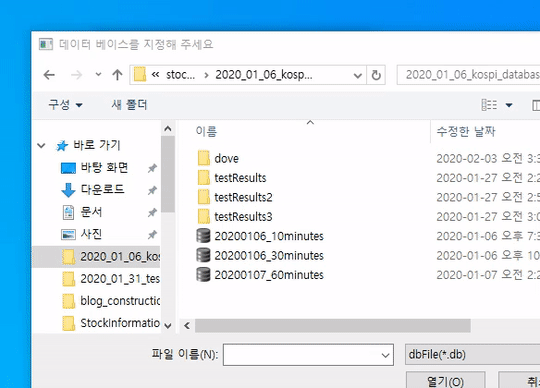540x388 pixels.
Task: Click pin icon next to 바탕 화면
Action: click(x=152, y=168)
